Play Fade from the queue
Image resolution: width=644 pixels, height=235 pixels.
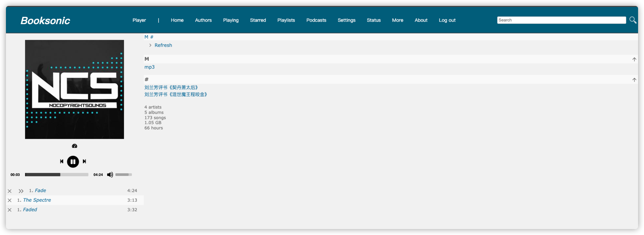point(41,190)
